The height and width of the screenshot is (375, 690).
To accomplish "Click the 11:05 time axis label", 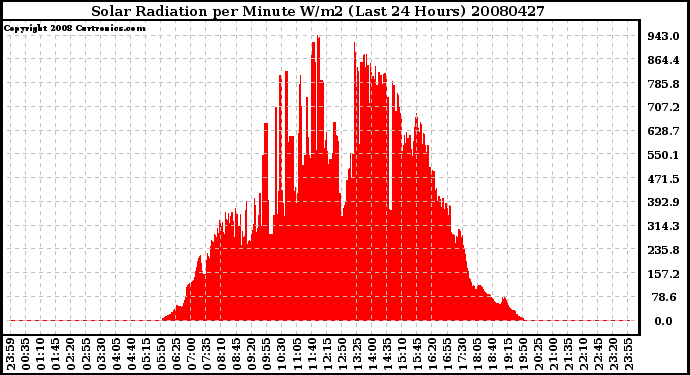I will click(x=297, y=354).
